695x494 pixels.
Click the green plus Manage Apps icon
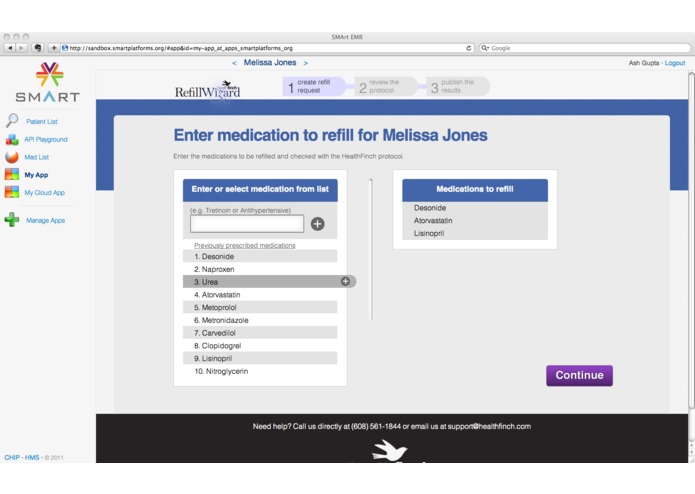click(x=12, y=220)
